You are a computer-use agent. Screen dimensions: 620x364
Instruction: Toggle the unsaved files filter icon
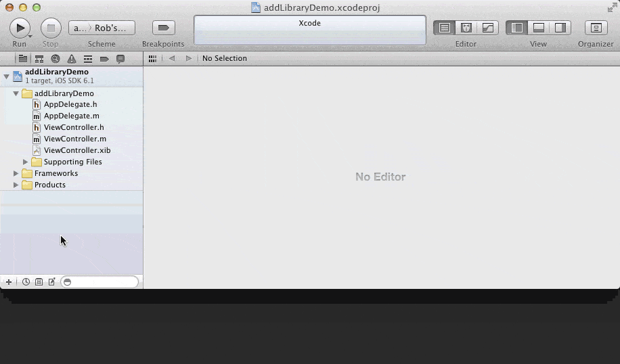51,281
